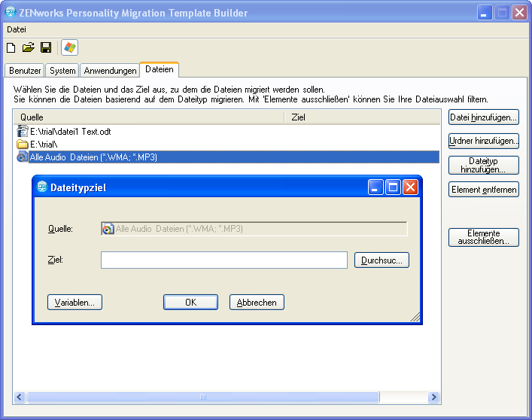Viewport: 532px width, 420px height.
Task: Click the disabled Quelle field
Action: [254, 229]
